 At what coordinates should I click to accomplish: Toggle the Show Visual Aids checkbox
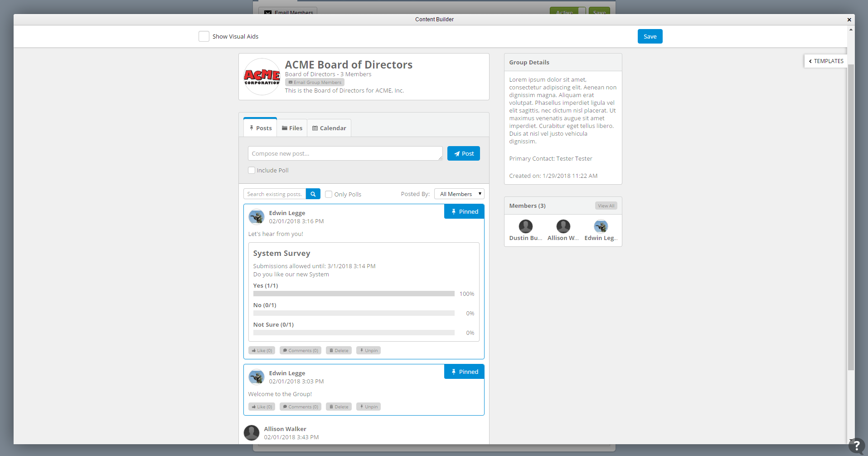click(x=204, y=36)
